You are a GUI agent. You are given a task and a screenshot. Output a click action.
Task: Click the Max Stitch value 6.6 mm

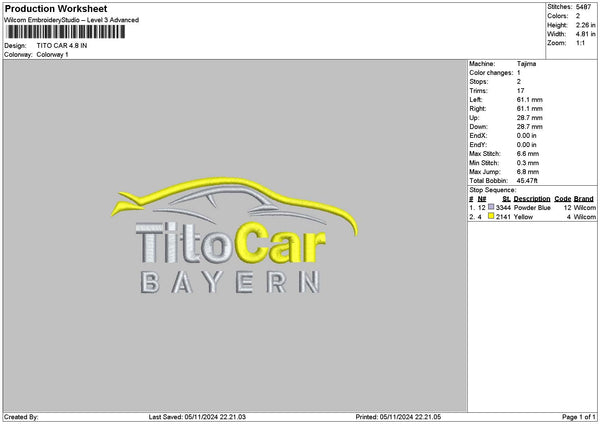click(528, 154)
